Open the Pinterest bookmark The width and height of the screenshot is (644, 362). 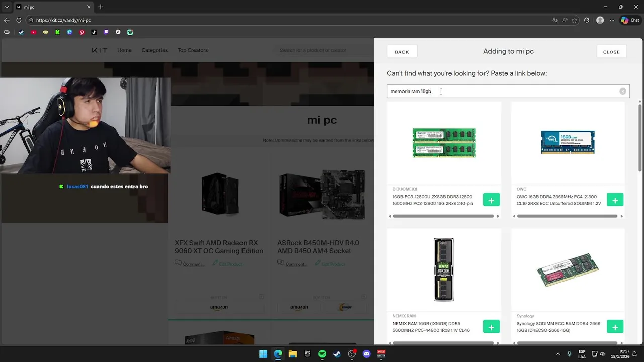click(82, 32)
